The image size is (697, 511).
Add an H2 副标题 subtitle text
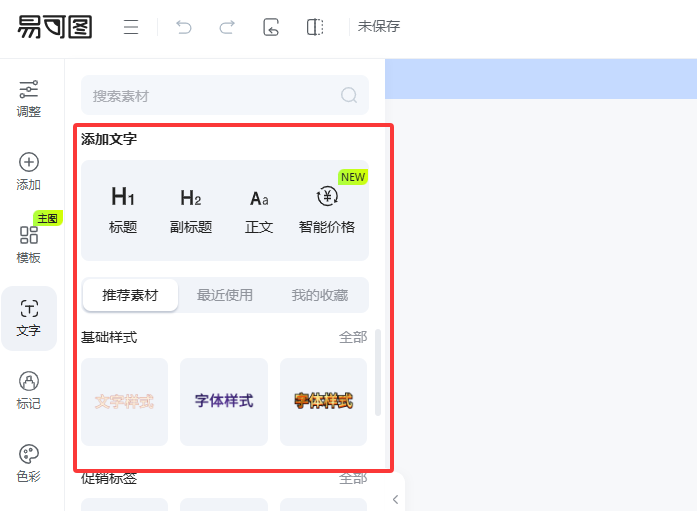point(191,210)
